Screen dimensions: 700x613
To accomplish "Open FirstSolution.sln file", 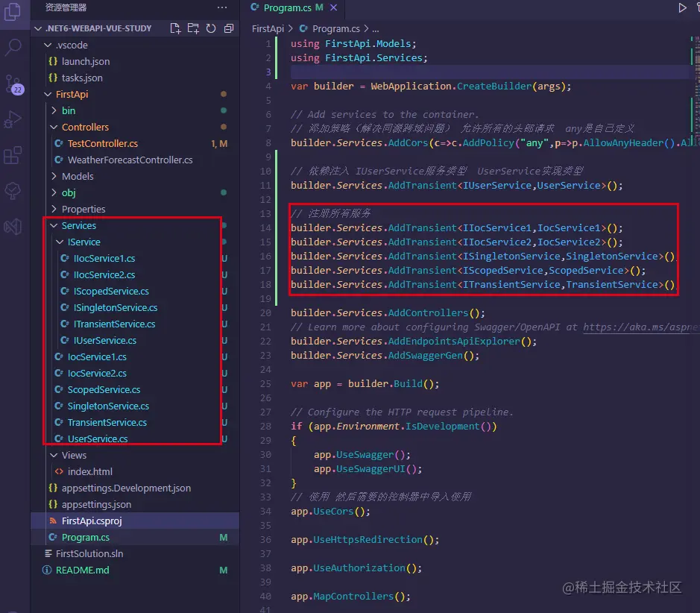I will pyautogui.click(x=135, y=553).
